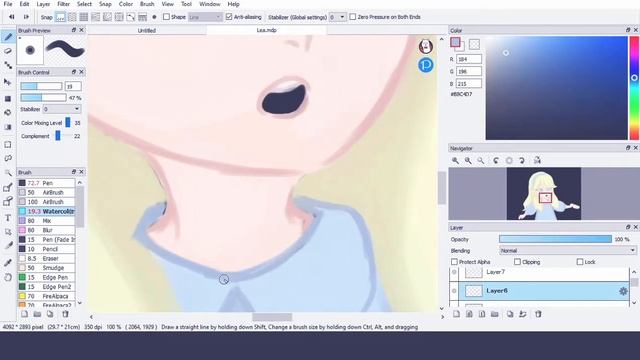The width and height of the screenshot is (640, 360).
Task: Click the Navigator zoom in magnifier
Action: (x=455, y=160)
